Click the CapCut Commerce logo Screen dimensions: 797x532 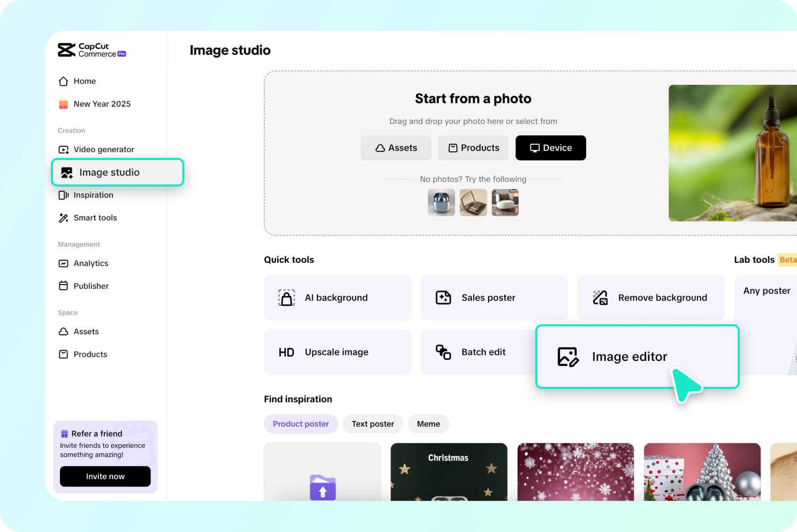click(x=91, y=50)
